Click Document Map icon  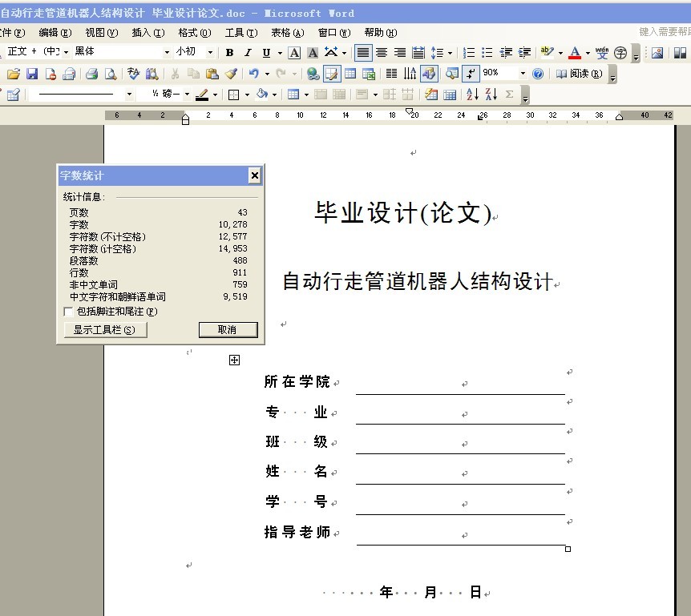point(451,74)
